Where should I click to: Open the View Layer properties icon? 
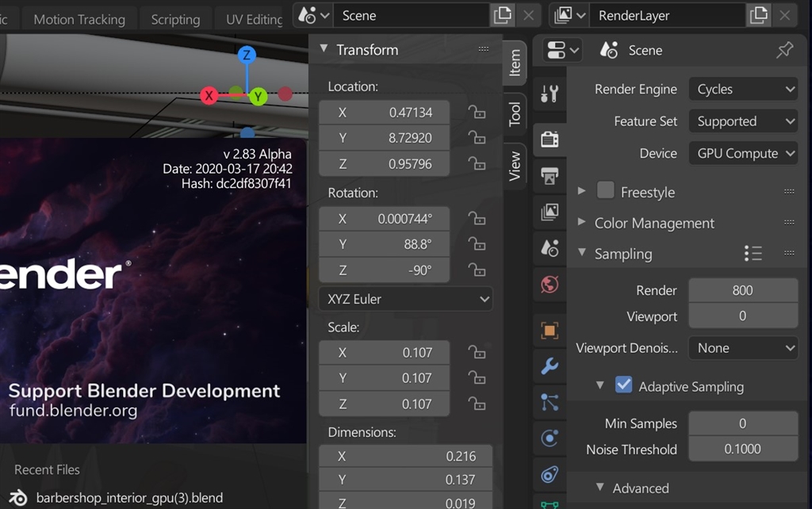click(550, 212)
